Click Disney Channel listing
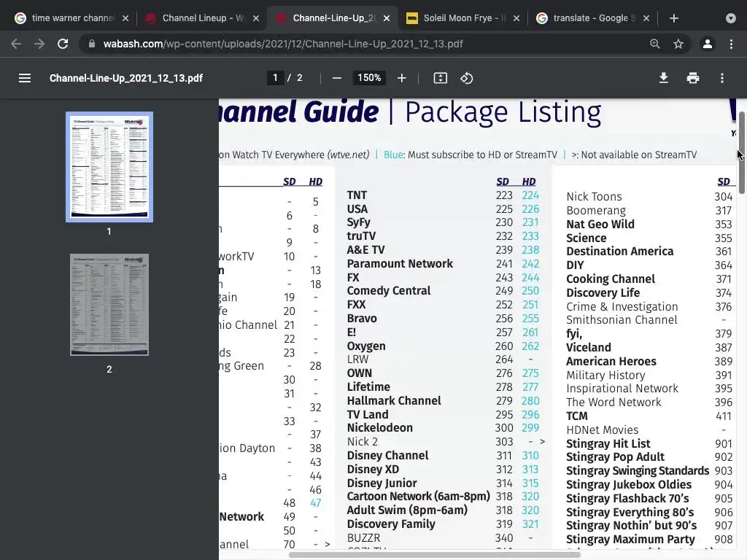The image size is (747, 560). tap(388, 455)
